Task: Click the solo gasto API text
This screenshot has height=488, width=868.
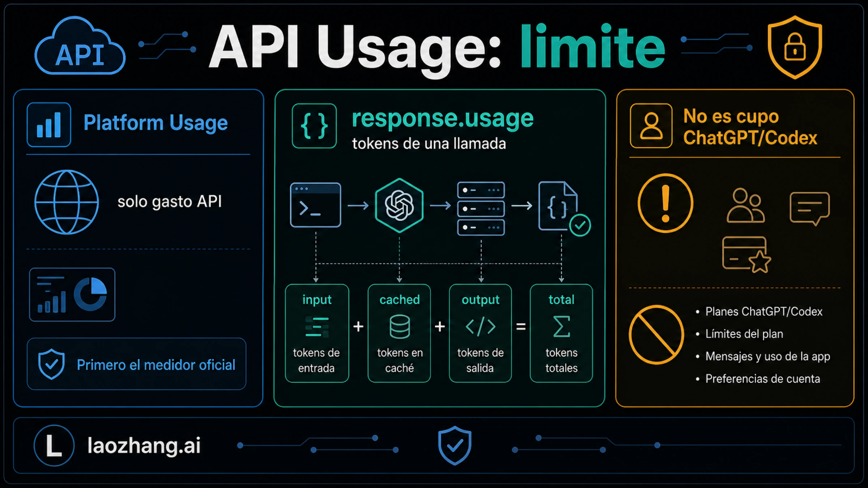Action: 170,201
